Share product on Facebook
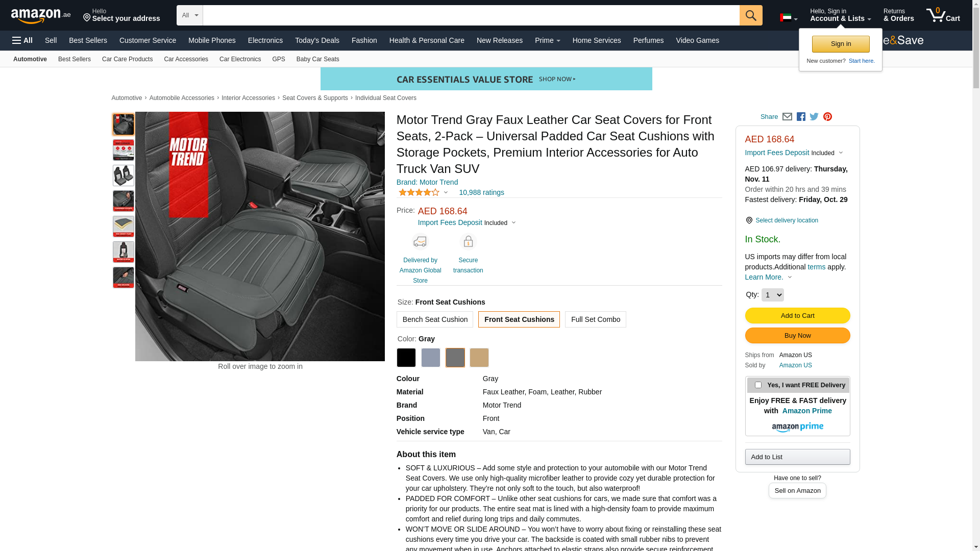Viewport: 980px width, 551px height. pos(801,117)
